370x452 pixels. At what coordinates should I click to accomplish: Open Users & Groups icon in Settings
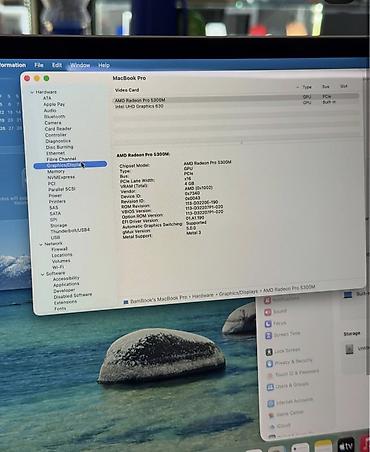point(270,387)
